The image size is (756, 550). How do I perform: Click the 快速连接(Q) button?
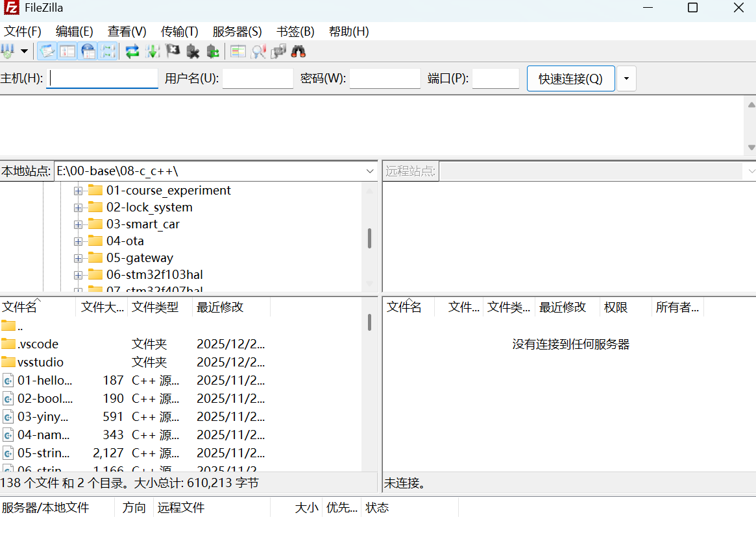[570, 78]
